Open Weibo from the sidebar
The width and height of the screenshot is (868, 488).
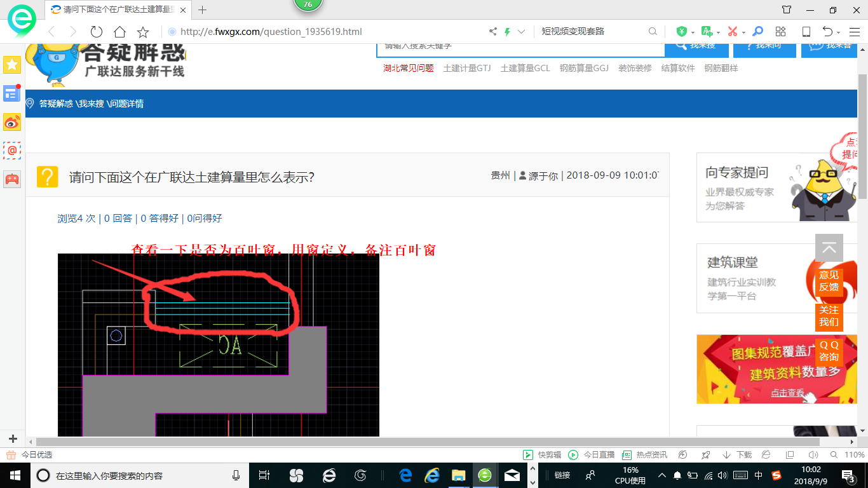(x=12, y=122)
